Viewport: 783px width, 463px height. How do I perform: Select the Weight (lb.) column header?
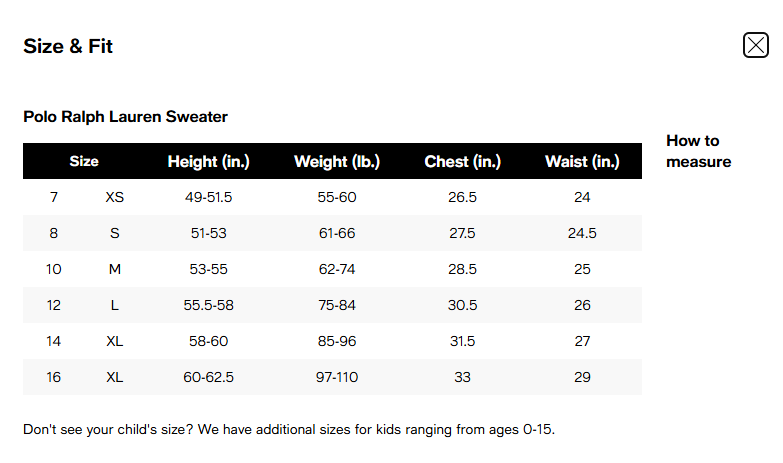coord(336,161)
